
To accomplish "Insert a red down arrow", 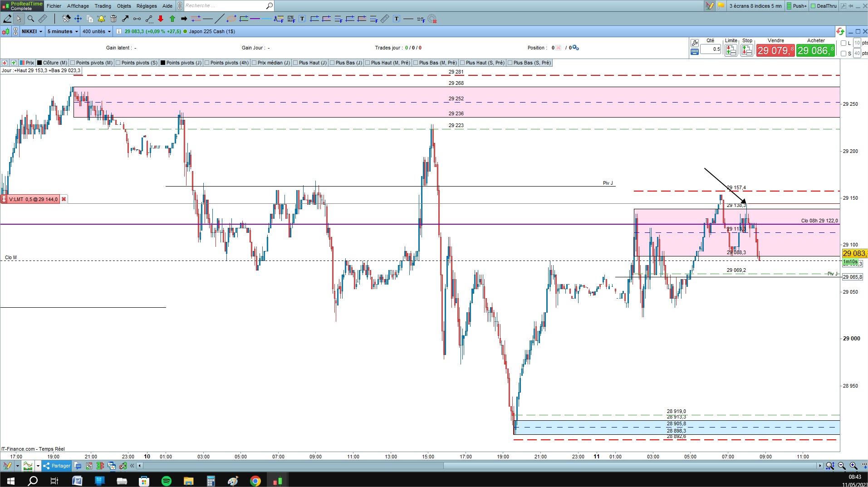I will [x=161, y=19].
